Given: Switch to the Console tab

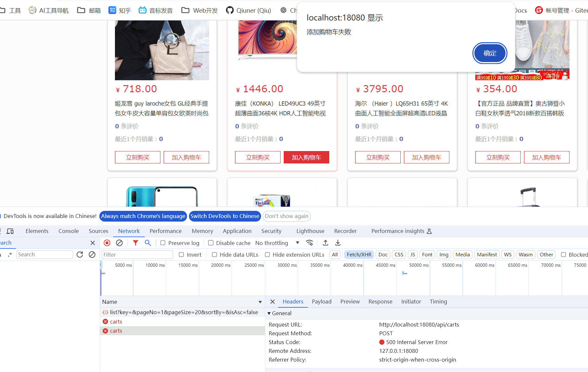Looking at the screenshot, I should point(69,231).
